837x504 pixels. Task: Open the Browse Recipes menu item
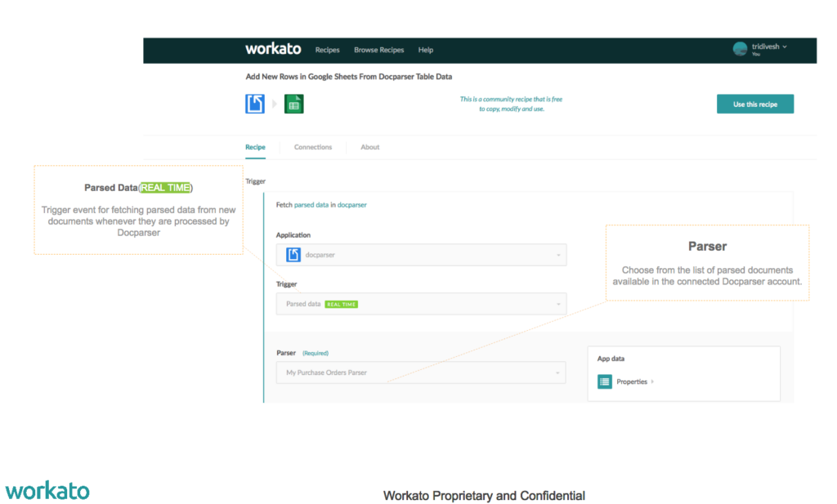point(378,50)
